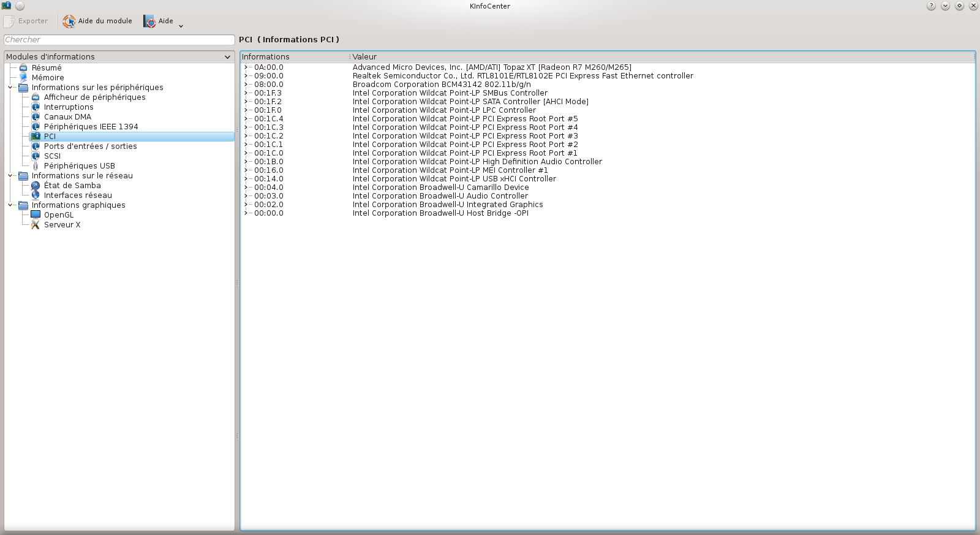Click the Canaux DMA info icon
The image size is (980, 535).
[x=36, y=117]
